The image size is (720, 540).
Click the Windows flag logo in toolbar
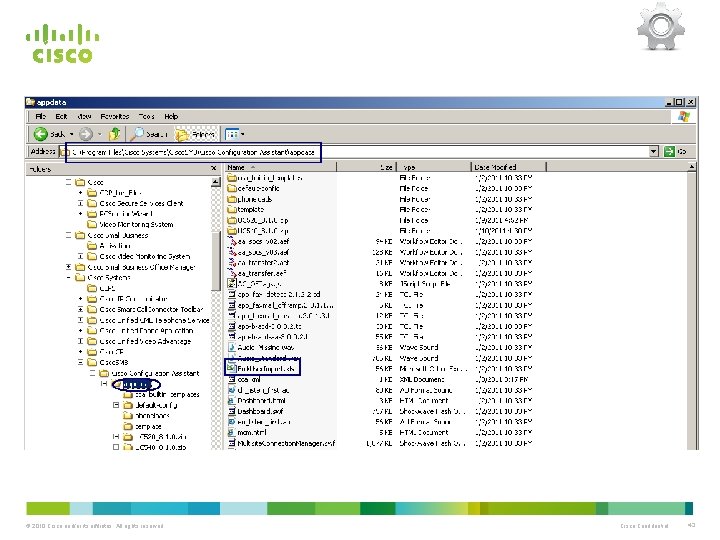[x=684, y=116]
